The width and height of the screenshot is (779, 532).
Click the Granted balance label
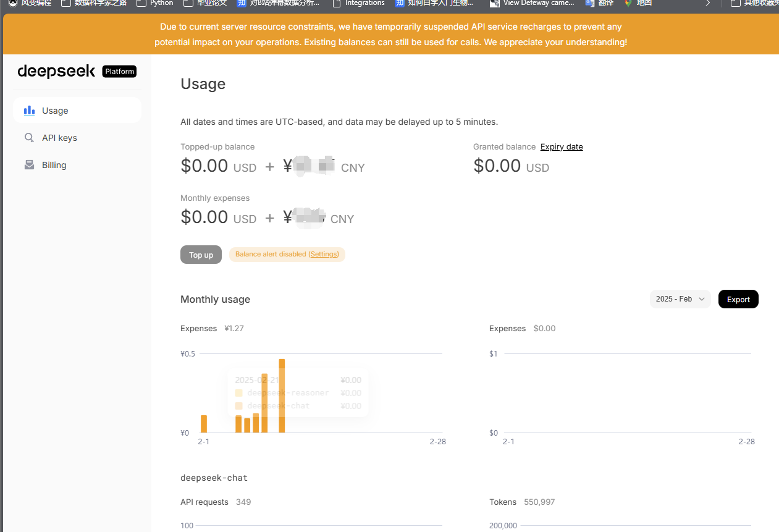(x=504, y=146)
